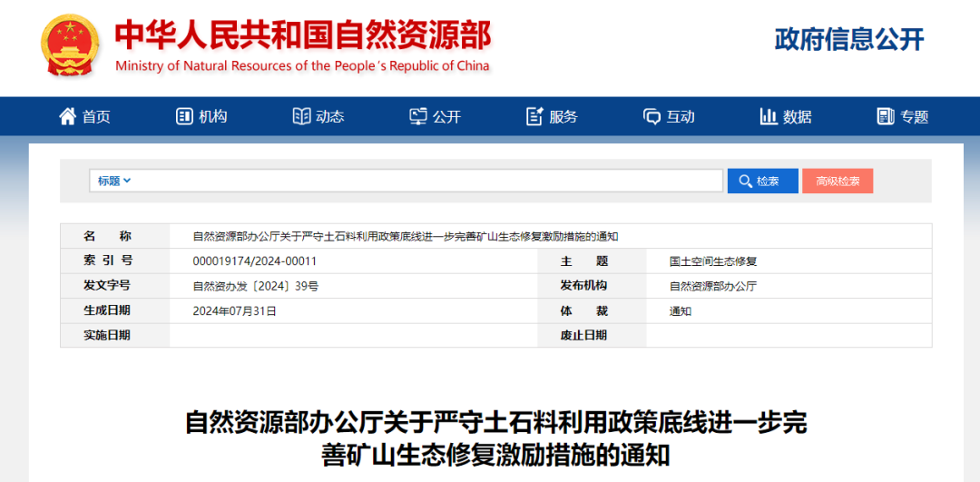The image size is (980, 482).
Task: Select issuing body 自然资源部办公厅
Action: 713,286
